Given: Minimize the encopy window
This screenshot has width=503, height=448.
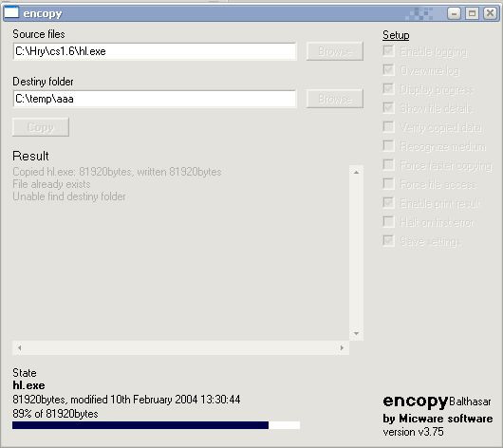Looking at the screenshot, I should tap(454, 13).
